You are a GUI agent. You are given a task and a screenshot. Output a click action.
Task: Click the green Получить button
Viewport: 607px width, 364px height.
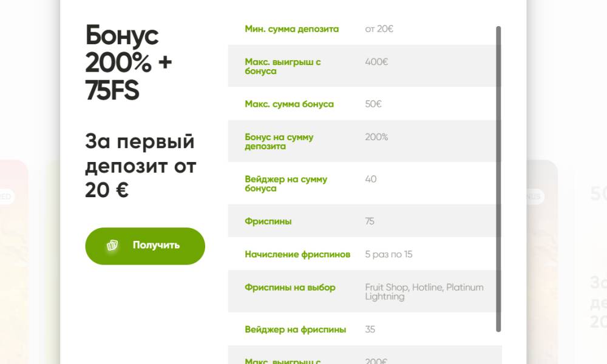click(x=145, y=246)
